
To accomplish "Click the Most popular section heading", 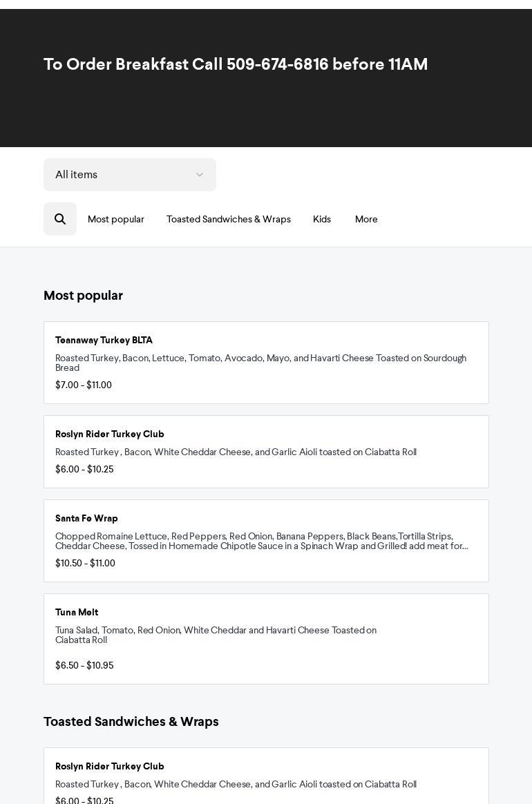I will click(83, 296).
